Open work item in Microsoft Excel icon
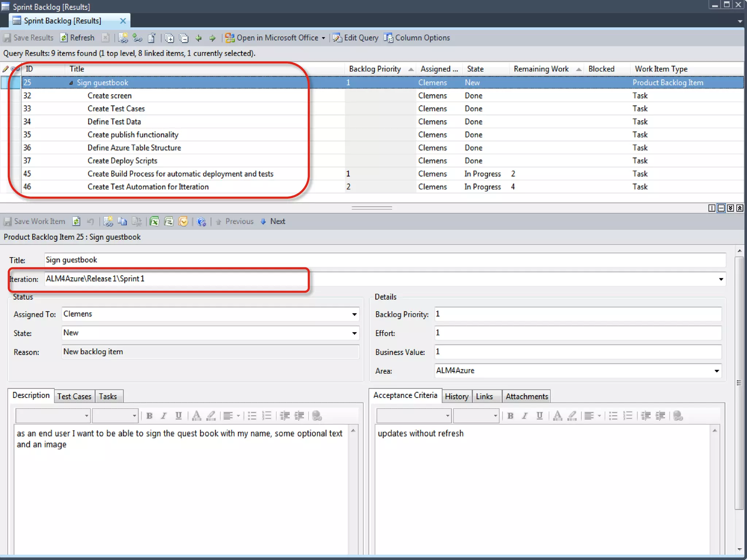This screenshot has height=560, width=747. click(x=154, y=221)
